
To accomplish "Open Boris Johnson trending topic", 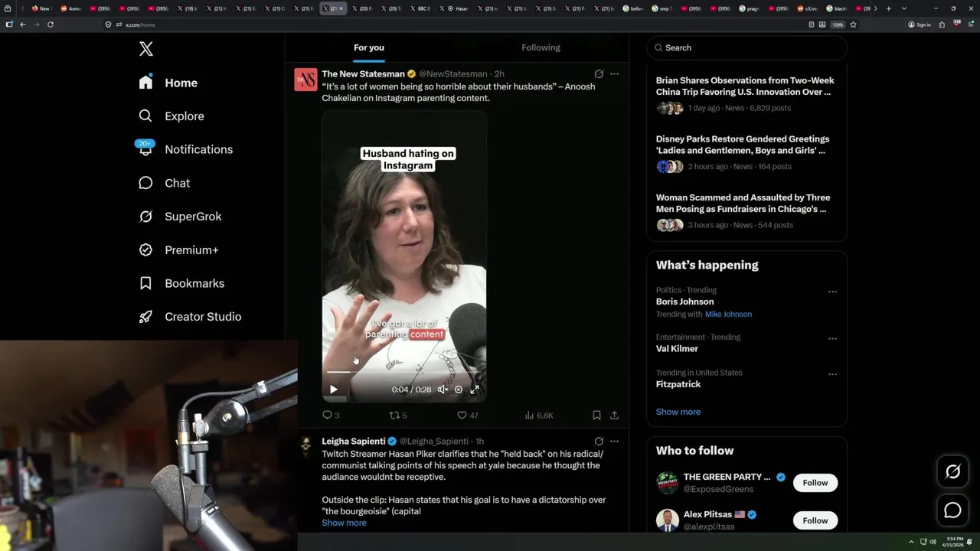I will coord(684,302).
